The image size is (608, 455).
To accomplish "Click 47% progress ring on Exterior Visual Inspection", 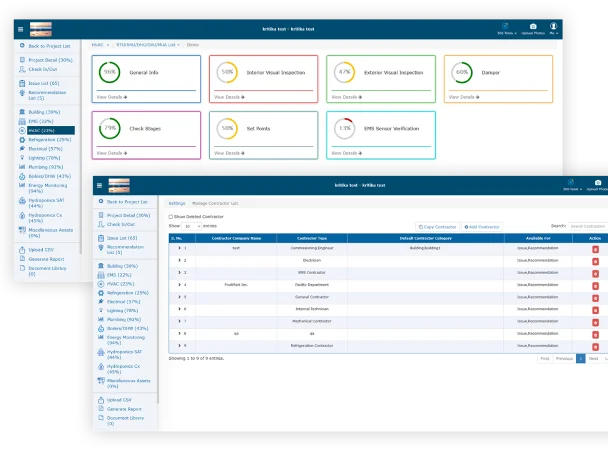I will point(344,72).
